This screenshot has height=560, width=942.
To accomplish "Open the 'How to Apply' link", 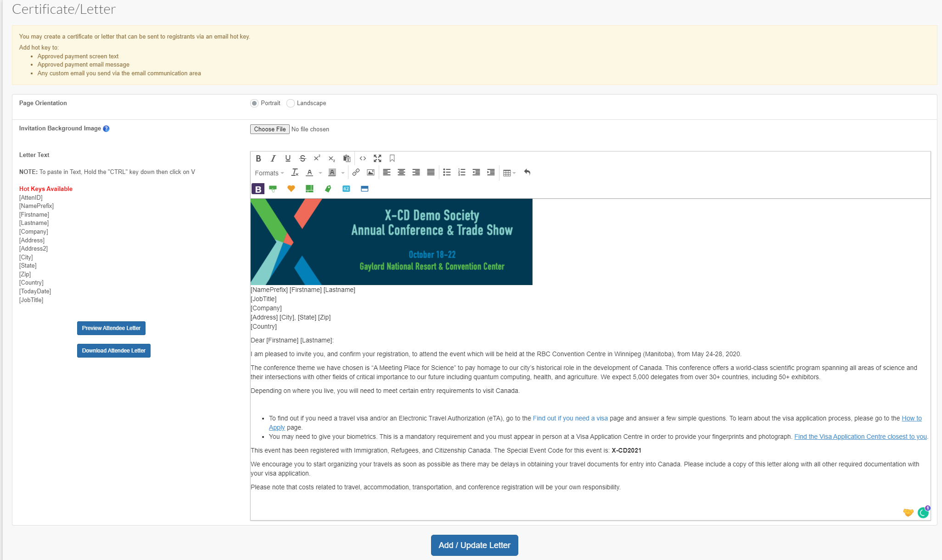I will coord(912,418).
